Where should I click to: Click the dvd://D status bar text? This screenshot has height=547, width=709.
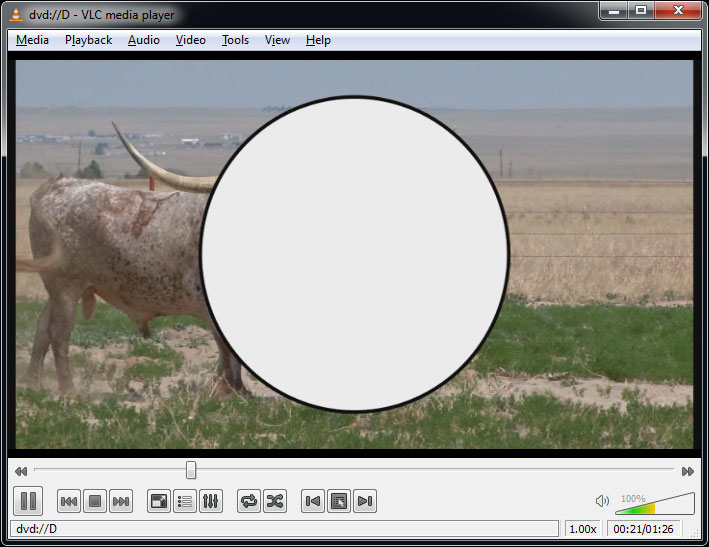click(36, 529)
